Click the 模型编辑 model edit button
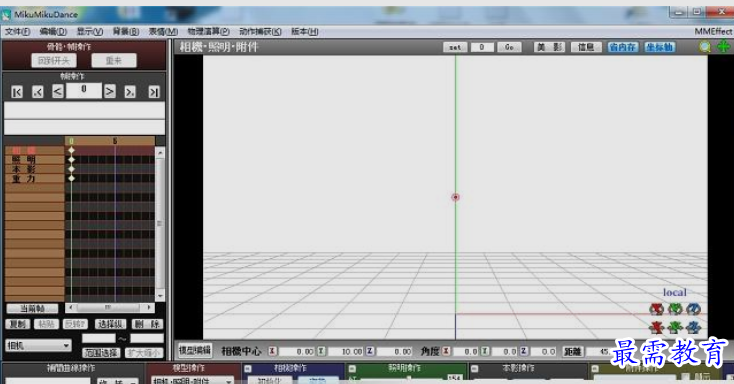 point(195,350)
